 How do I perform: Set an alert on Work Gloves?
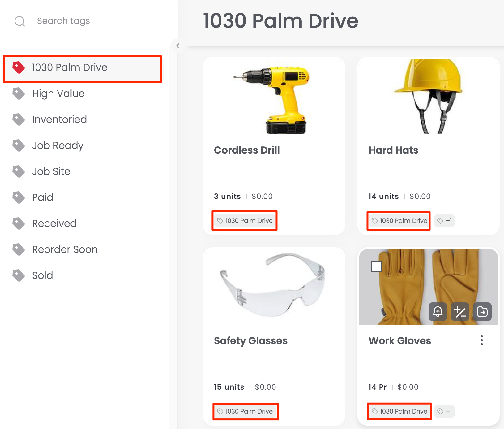pyautogui.click(x=438, y=311)
